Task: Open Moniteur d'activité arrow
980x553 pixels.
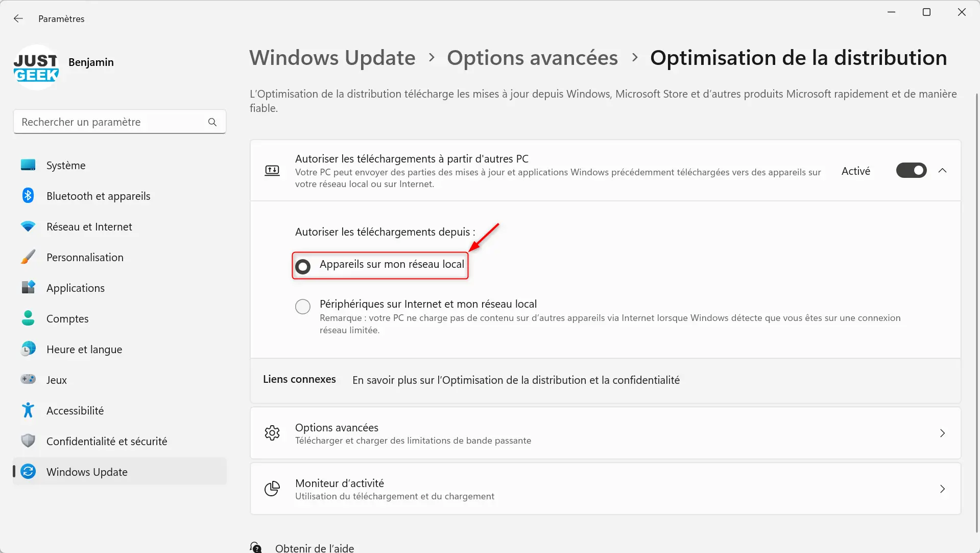Action: coord(943,489)
